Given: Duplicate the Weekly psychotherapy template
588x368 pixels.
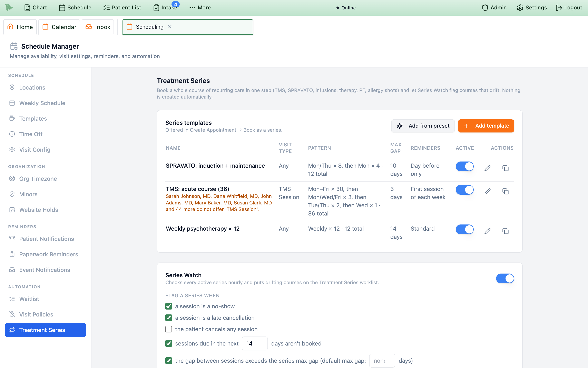Looking at the screenshot, I should [505, 231].
